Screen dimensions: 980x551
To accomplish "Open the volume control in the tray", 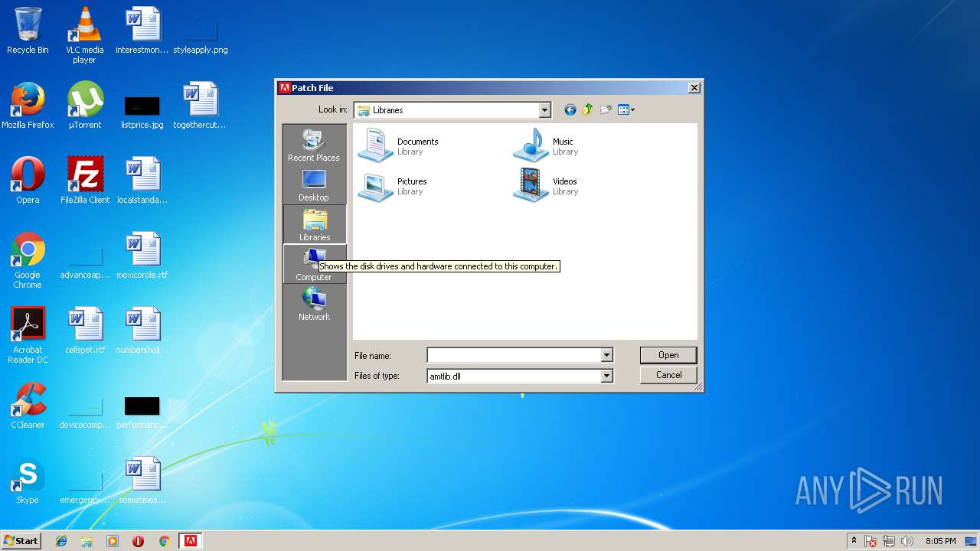I will [907, 541].
